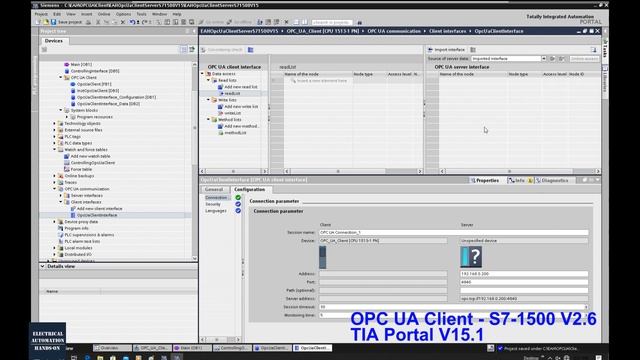This screenshot has height=360, width=640.
Task: Select the Languages configuration section
Action: point(216,211)
